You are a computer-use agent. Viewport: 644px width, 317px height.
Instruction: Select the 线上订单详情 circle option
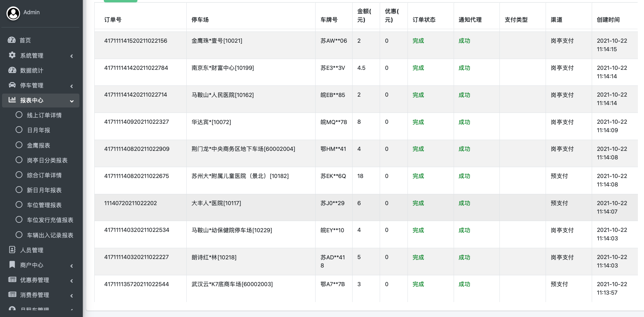(19, 115)
